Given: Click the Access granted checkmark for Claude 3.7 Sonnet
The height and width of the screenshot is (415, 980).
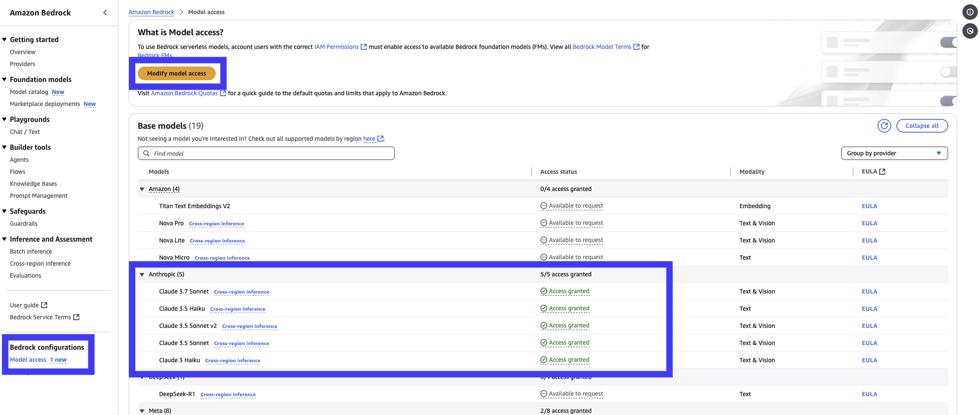Looking at the screenshot, I should click(x=544, y=291).
